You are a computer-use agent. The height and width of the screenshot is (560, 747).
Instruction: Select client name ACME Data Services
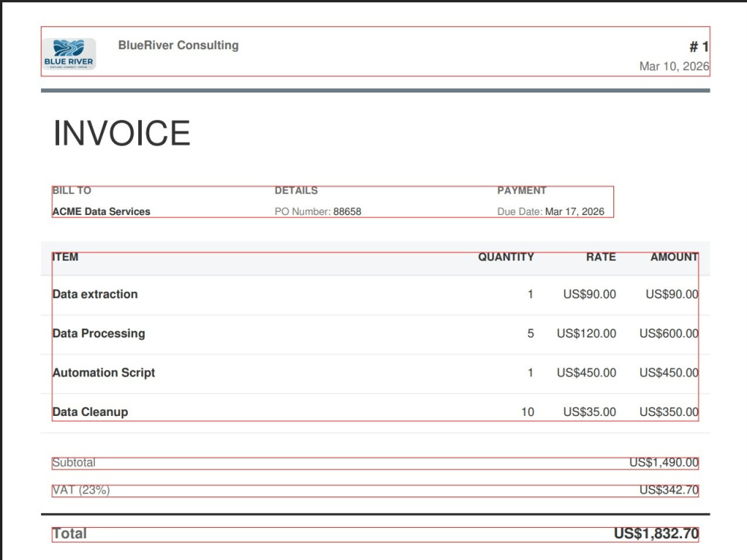(x=102, y=211)
